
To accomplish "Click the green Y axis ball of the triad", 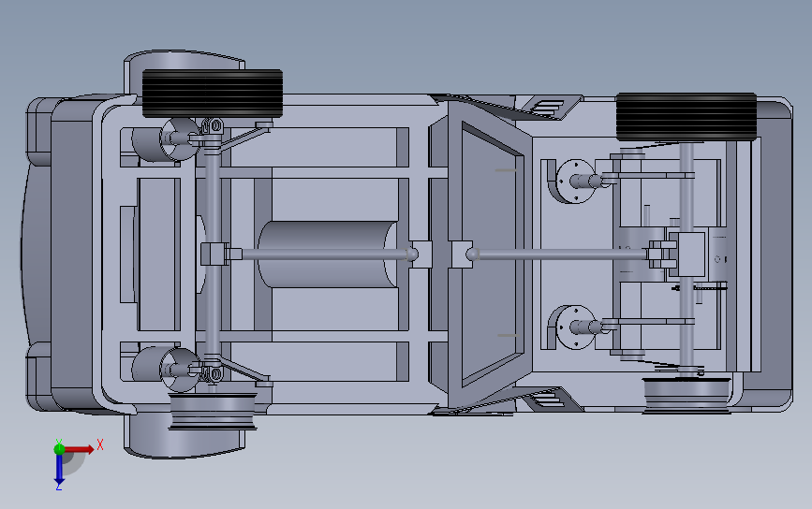I will (59, 448).
